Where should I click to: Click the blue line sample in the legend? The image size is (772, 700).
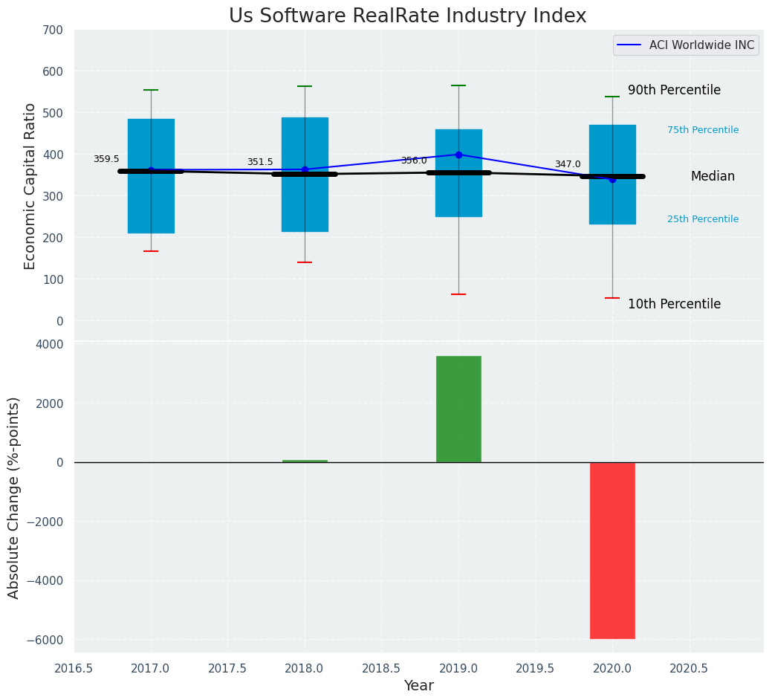[630, 45]
